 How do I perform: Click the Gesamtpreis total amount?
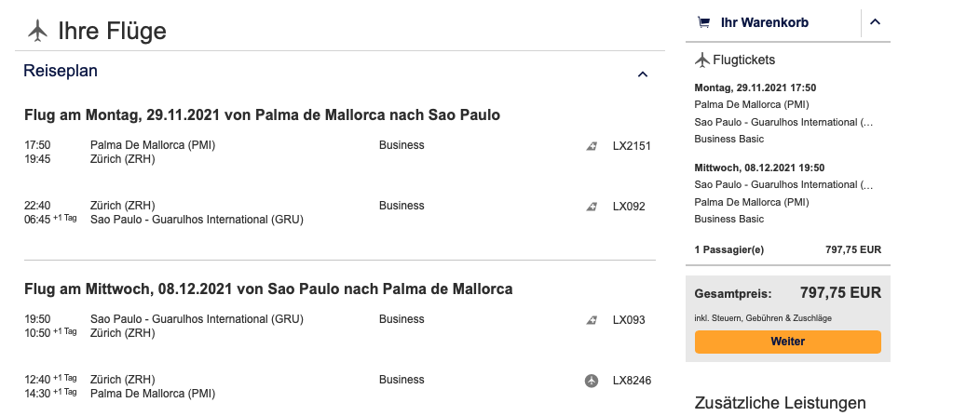[840, 293]
